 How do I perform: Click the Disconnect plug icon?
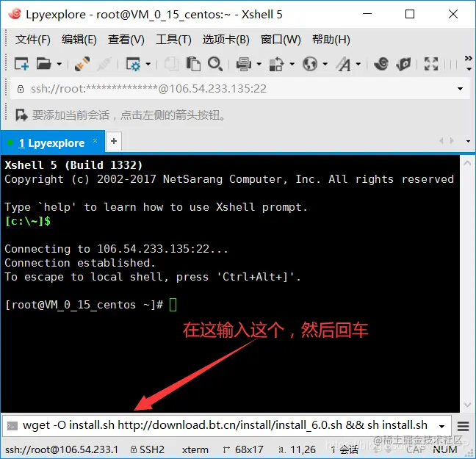click(x=82, y=64)
